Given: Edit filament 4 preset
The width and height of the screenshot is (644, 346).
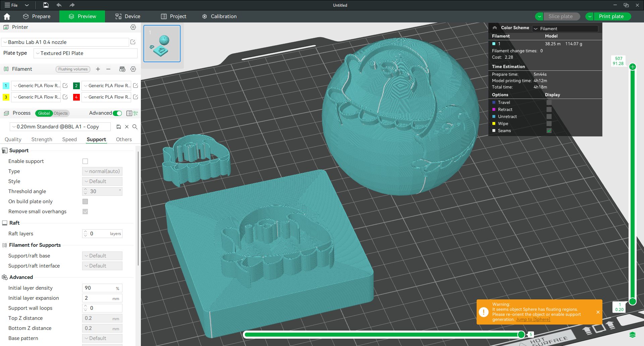Looking at the screenshot, I should click(x=136, y=97).
